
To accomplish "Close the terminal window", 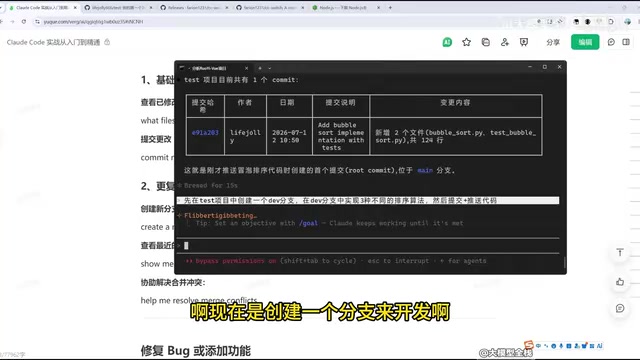I will [x=559, y=67].
